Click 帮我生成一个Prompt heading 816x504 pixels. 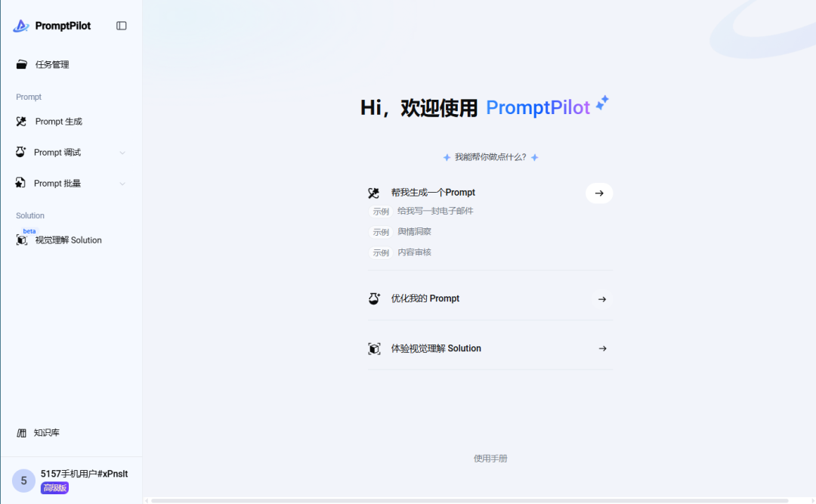coord(433,193)
